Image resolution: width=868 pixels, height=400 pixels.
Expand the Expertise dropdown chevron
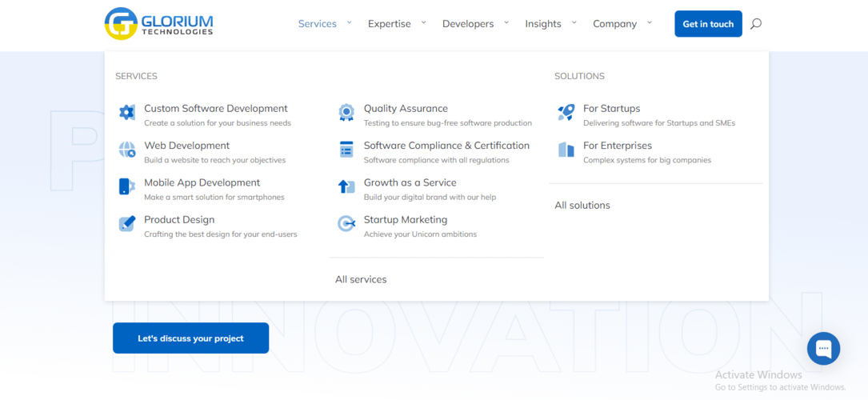click(424, 23)
